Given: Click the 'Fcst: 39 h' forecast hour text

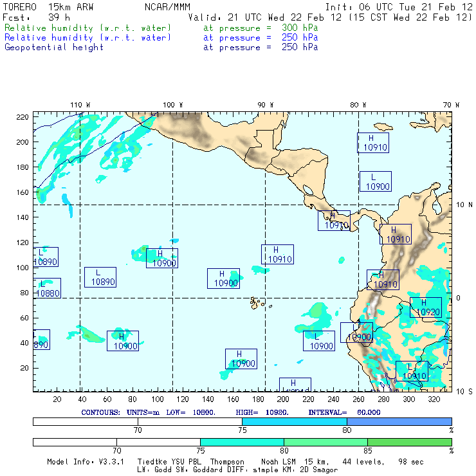Looking at the screenshot, I should tap(37, 17).
